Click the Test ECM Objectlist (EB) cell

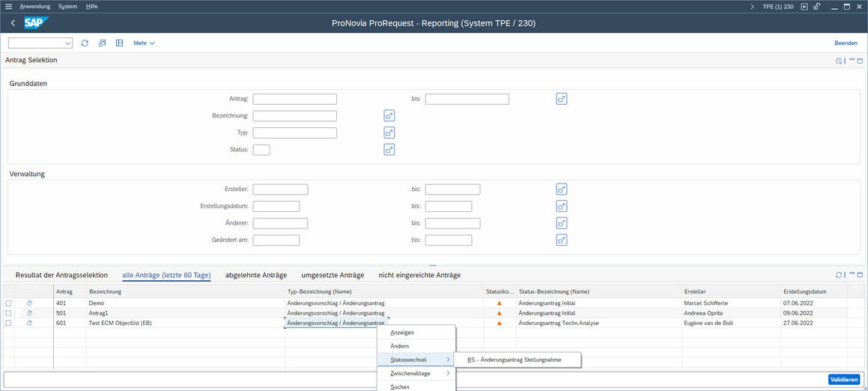point(186,324)
